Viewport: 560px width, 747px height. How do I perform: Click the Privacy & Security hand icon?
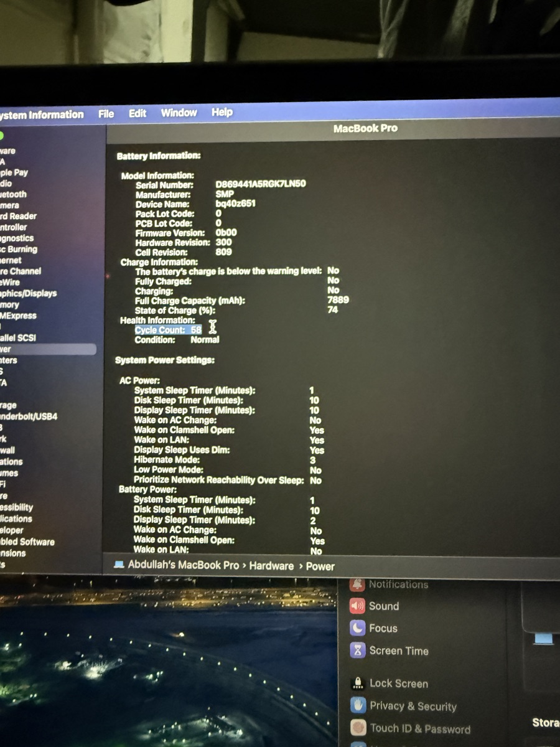coord(357,705)
